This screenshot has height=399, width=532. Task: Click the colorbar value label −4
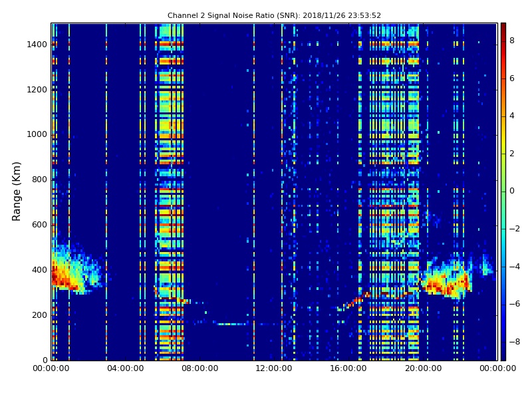514,267
